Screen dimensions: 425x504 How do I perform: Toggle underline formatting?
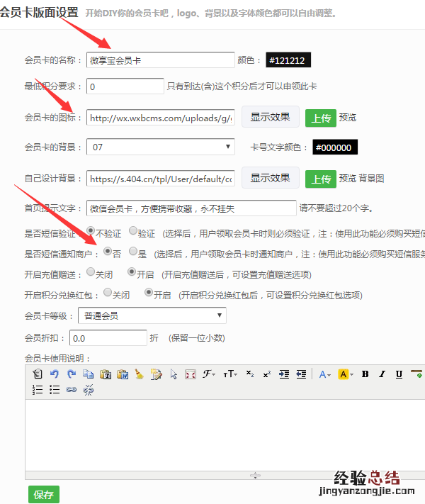coord(399,374)
